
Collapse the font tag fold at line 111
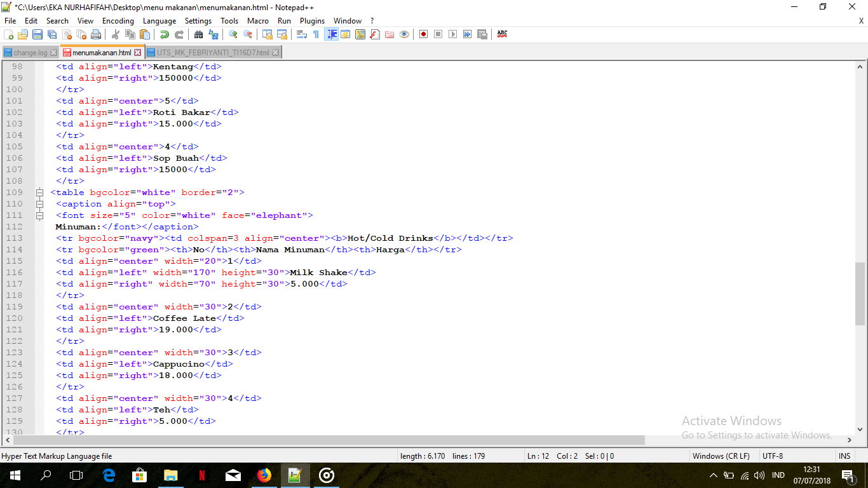pyautogui.click(x=39, y=215)
